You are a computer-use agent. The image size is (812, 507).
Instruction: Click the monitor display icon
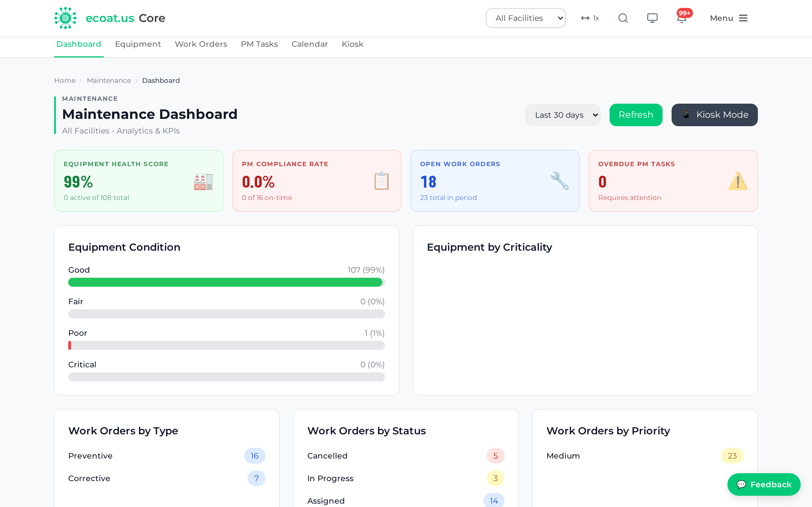[652, 18]
